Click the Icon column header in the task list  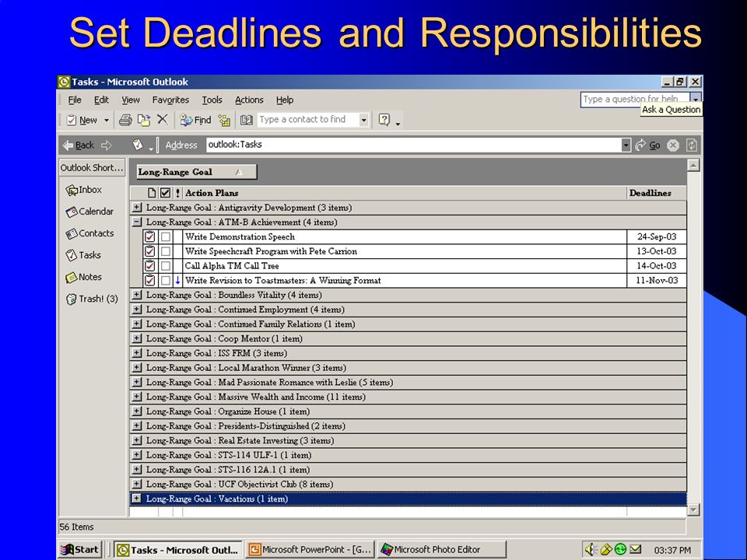coord(152,193)
